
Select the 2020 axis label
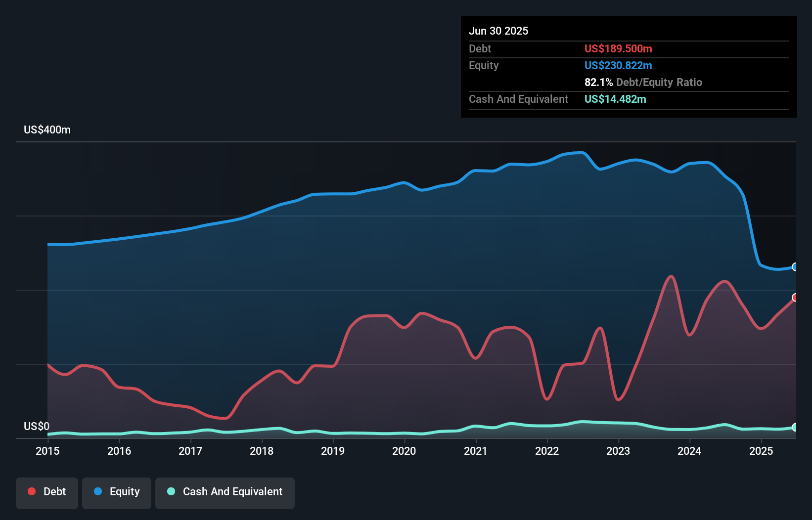click(404, 451)
